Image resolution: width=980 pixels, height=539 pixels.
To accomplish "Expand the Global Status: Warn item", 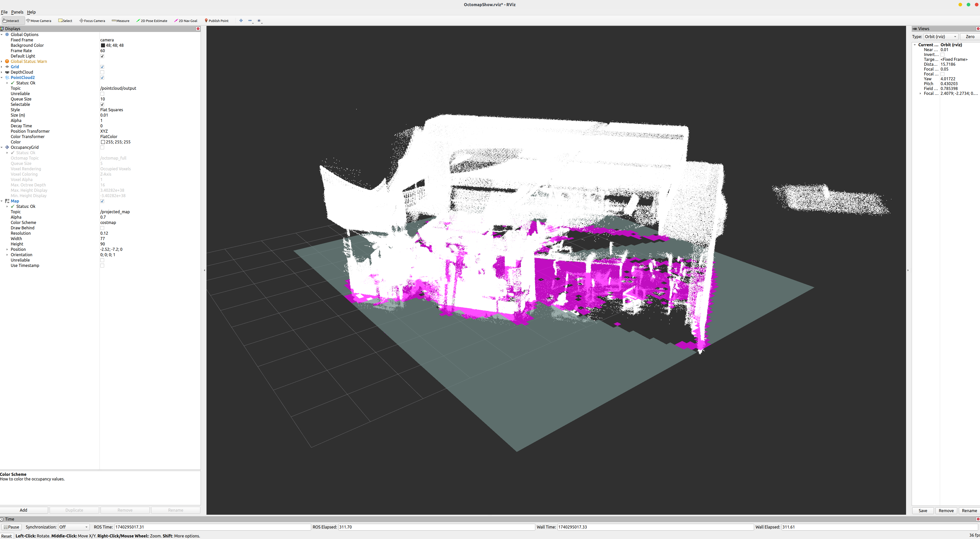I will 2,62.
